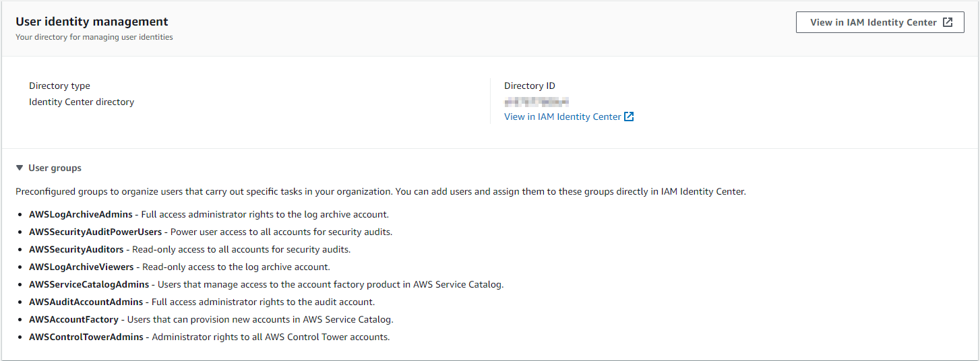
Task: Click the Directory type label
Action: coord(59,86)
